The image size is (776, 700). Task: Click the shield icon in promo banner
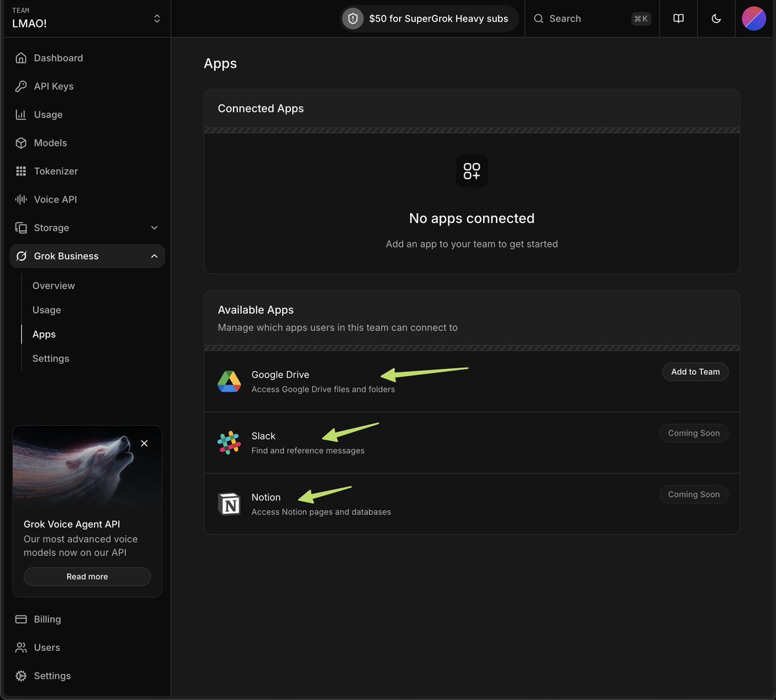[x=353, y=19]
